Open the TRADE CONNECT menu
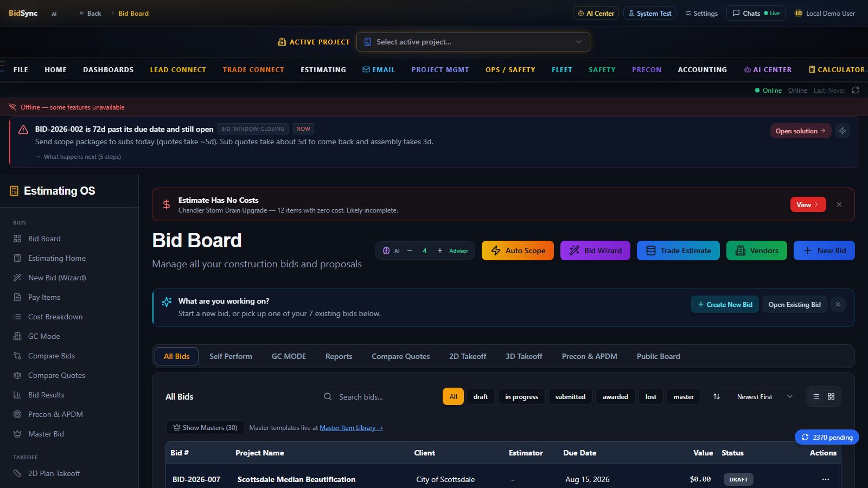868x488 pixels. tap(253, 69)
